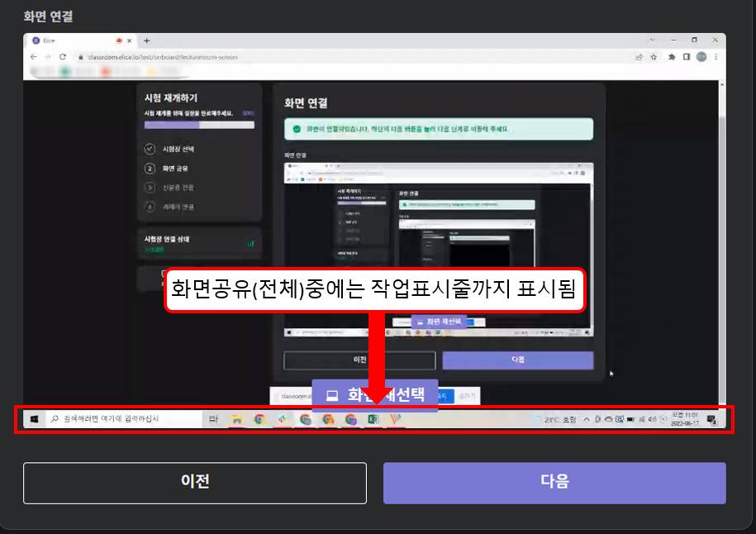Screen dimensions: 756x534
Task: Open the notification center icon in taskbar
Action: tap(711, 420)
